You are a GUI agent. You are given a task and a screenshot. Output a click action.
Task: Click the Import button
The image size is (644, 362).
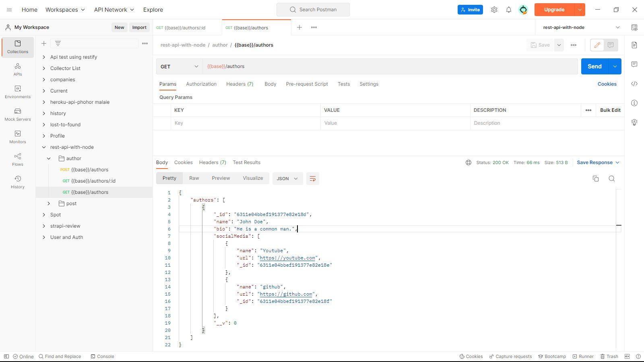(x=139, y=27)
